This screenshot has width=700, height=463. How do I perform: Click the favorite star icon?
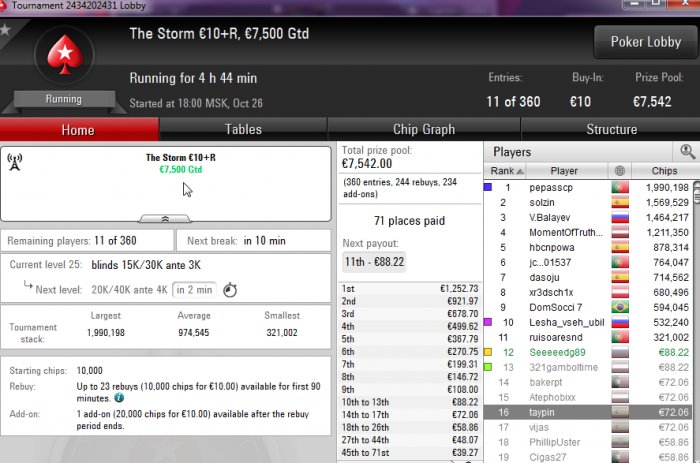tap(5, 30)
